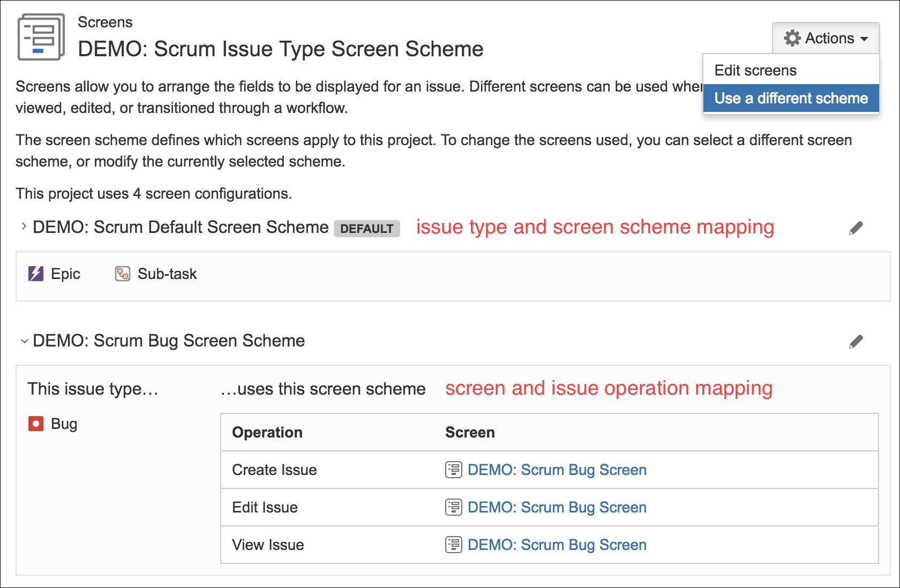Click the Screens header icon
Screen dimensions: 900x588
pos(41,37)
